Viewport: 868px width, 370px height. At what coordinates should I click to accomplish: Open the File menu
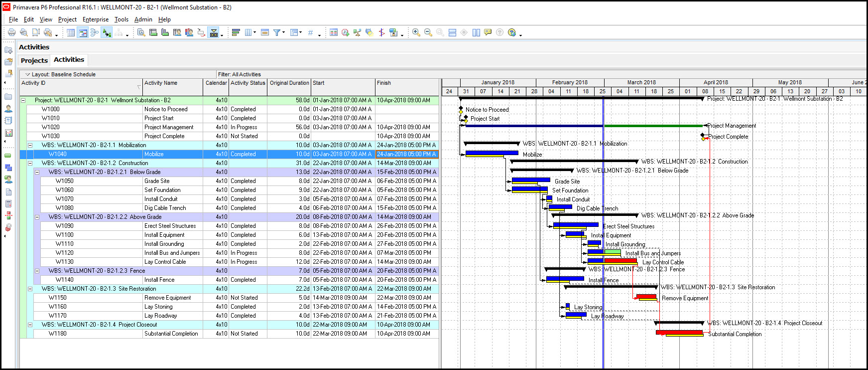click(x=13, y=19)
